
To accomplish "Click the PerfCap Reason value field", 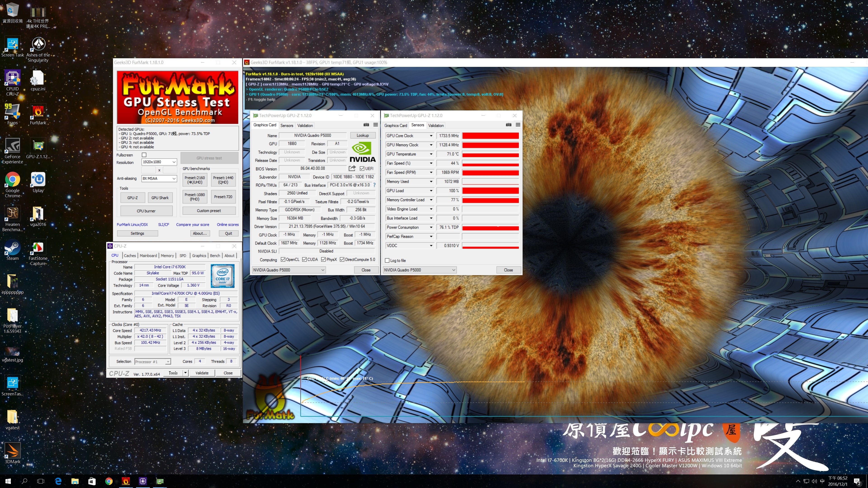I will coord(448,236).
